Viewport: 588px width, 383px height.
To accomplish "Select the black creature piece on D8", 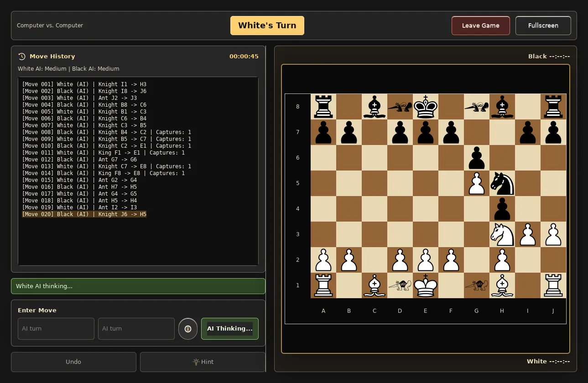I will tap(400, 107).
